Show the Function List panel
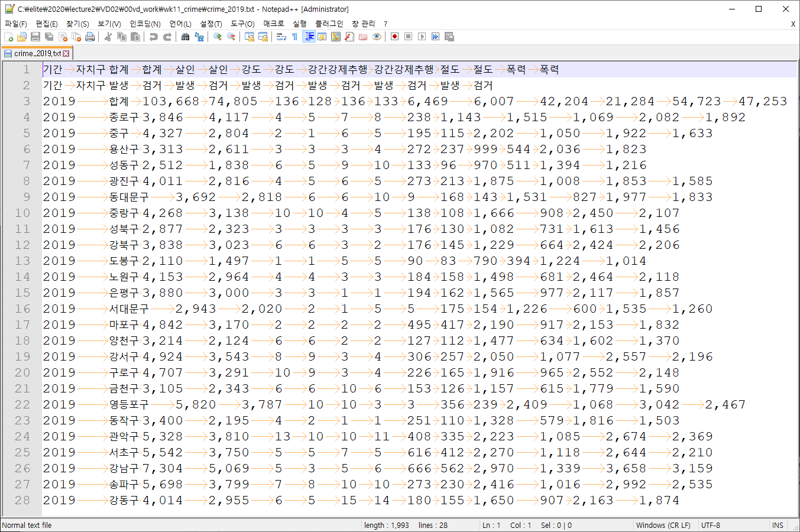This screenshot has width=800, height=532. point(349,37)
